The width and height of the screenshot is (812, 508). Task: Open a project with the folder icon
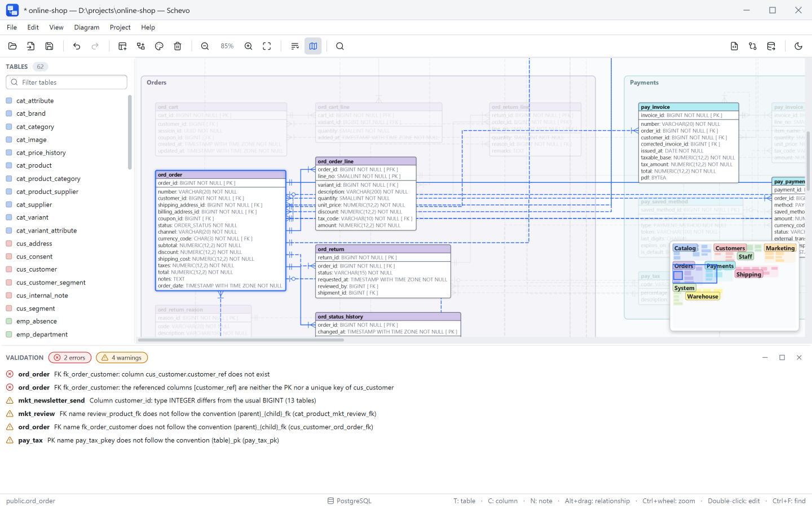point(12,46)
